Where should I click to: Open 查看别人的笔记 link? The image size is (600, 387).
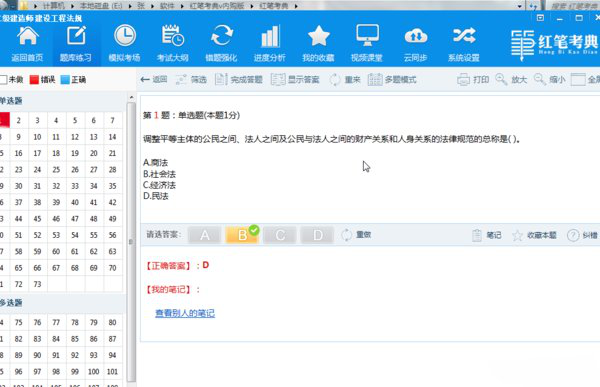tap(185, 313)
